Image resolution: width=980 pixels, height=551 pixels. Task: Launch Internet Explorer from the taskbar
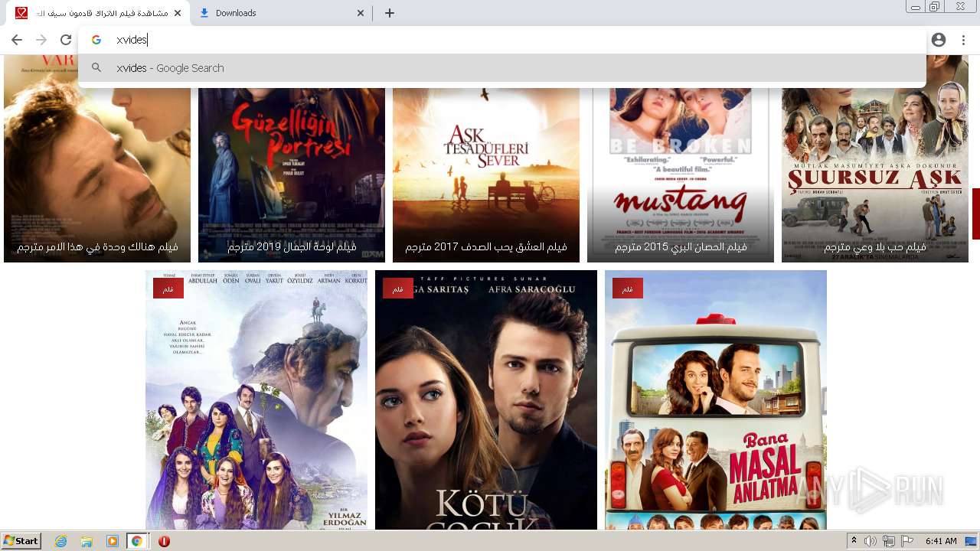pos(61,541)
